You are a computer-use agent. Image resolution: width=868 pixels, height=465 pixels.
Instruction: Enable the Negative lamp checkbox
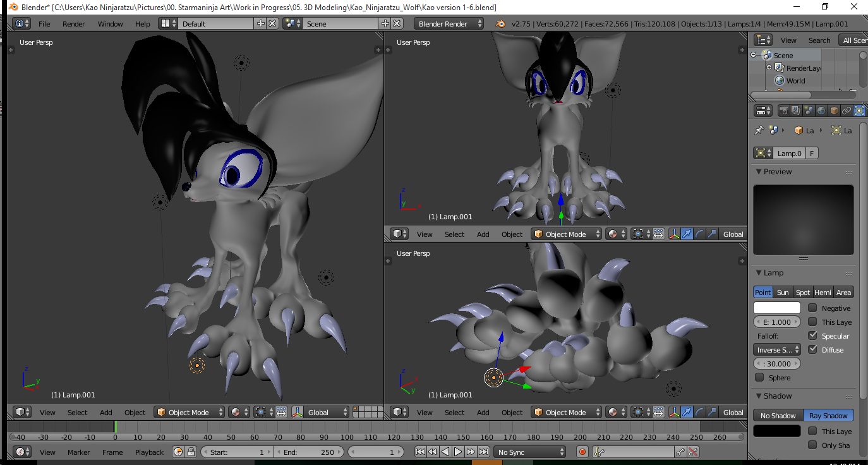812,308
